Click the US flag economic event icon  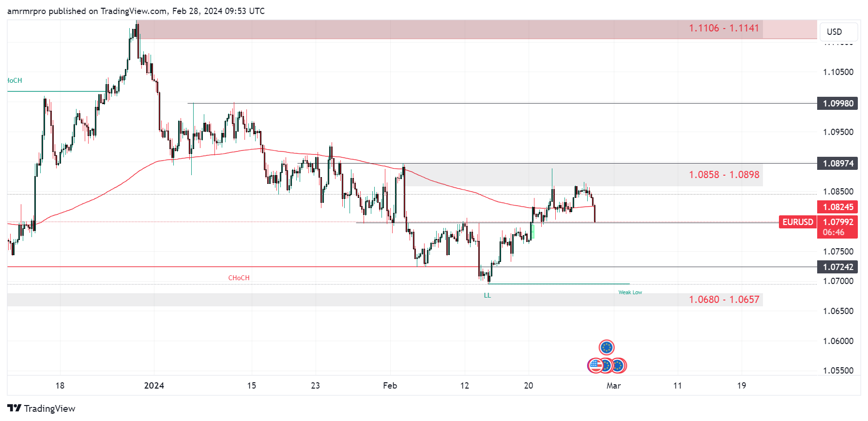(x=595, y=365)
